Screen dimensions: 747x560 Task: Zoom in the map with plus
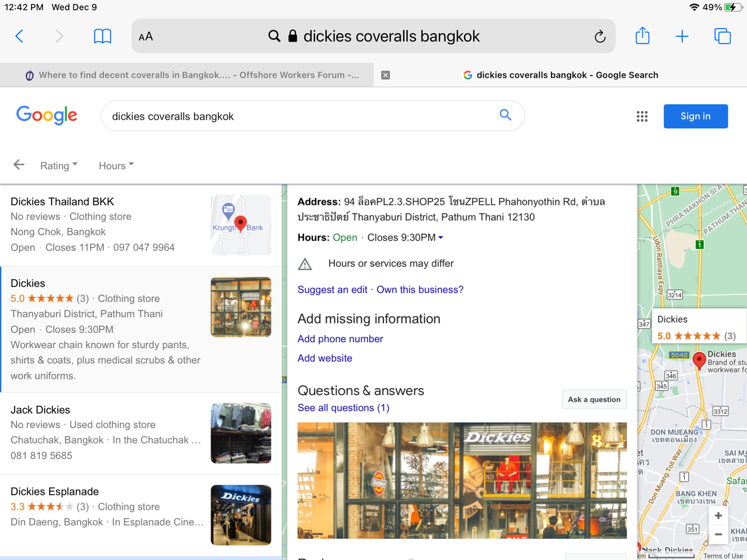pyautogui.click(x=718, y=516)
